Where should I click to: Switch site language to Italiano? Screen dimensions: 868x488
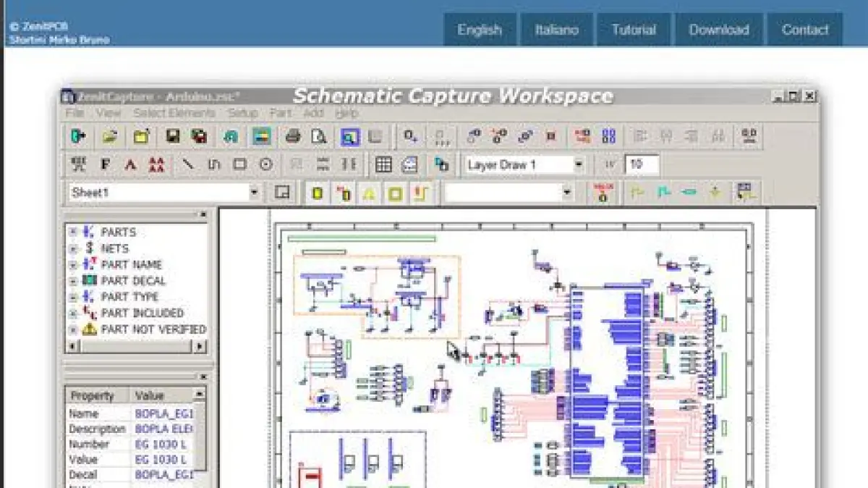coord(556,30)
